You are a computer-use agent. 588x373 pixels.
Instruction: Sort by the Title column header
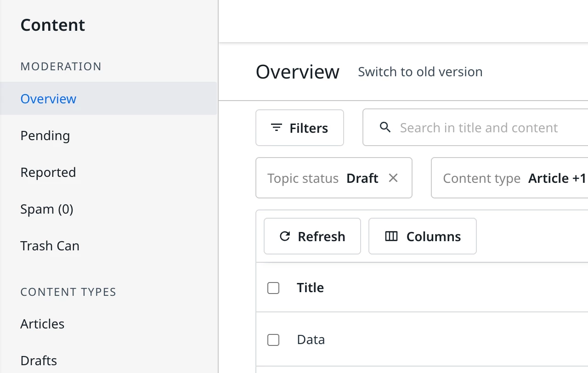[x=310, y=288]
